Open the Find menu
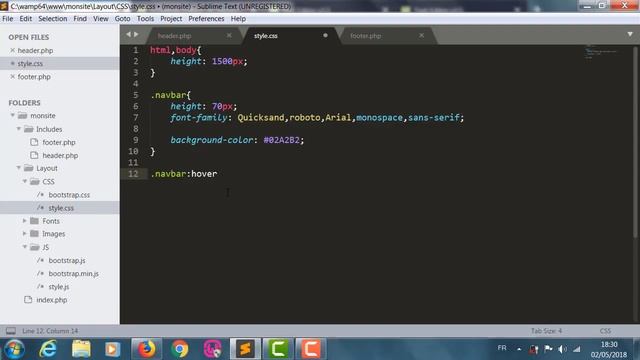The width and height of the screenshot is (640, 360). 80,19
